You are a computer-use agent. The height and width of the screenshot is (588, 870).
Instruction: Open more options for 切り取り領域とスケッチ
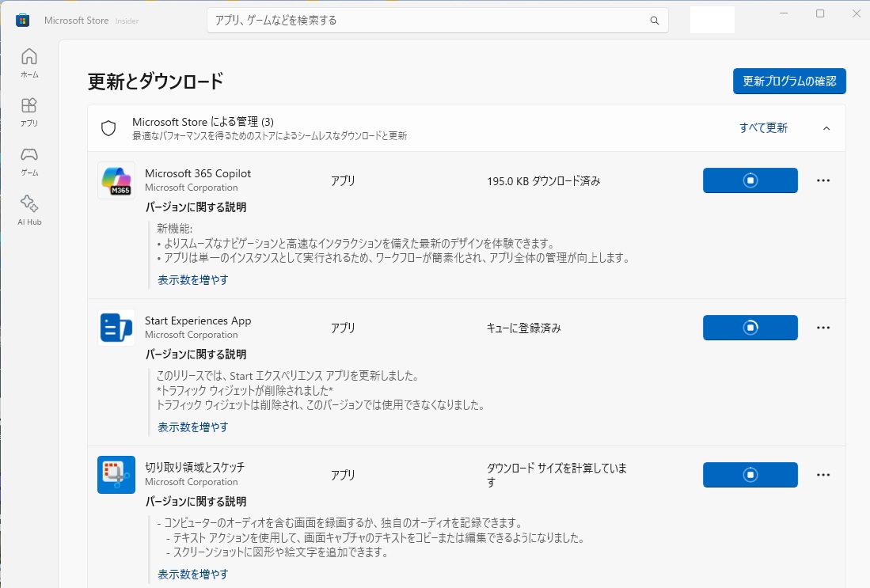click(823, 475)
